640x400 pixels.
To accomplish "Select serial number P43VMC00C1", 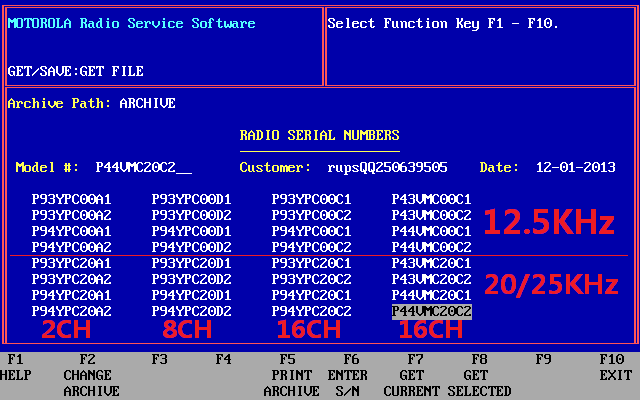I will pos(431,199).
